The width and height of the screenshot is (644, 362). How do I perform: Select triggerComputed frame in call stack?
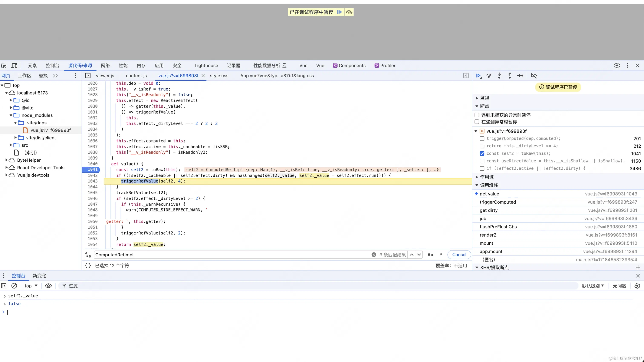(x=497, y=202)
